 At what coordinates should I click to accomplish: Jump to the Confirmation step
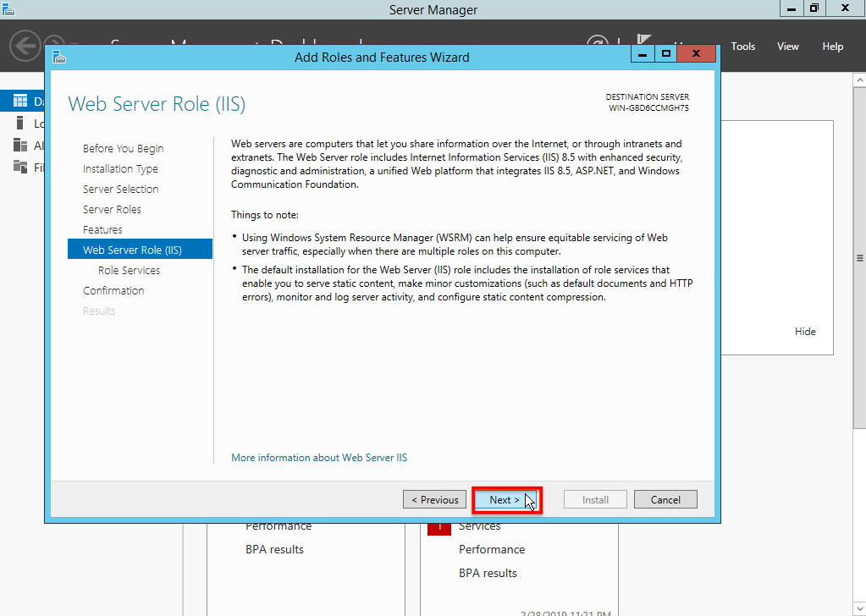tap(113, 290)
